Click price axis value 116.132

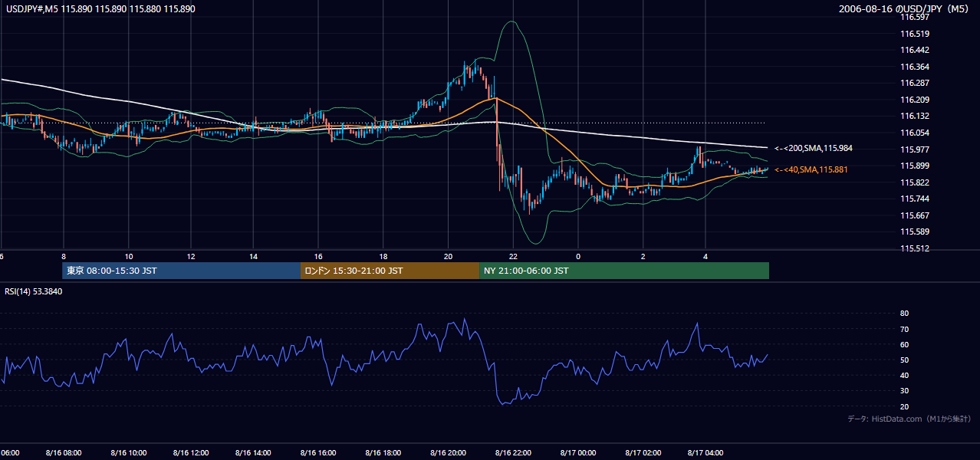coord(915,116)
